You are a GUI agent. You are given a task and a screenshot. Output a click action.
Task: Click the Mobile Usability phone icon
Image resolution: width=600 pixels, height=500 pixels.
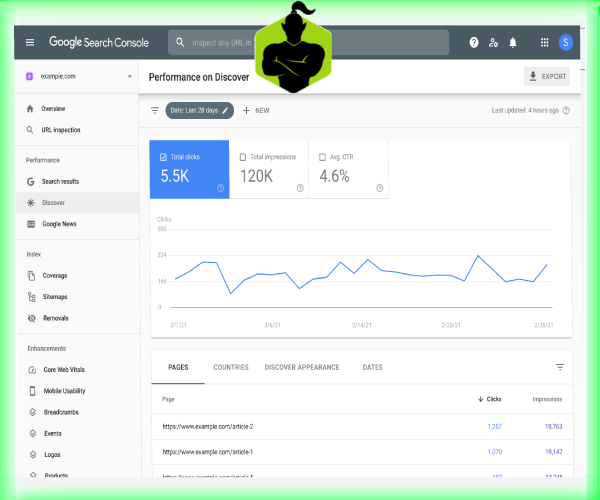(33, 391)
